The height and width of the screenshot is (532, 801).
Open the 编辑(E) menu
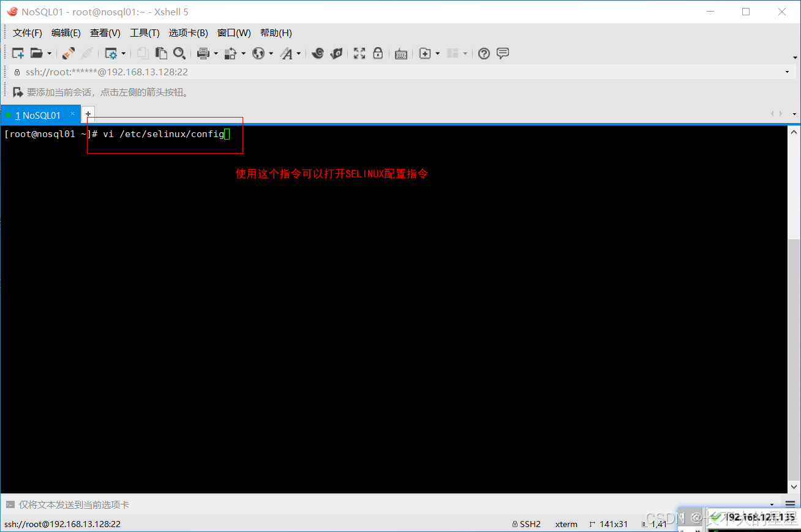point(66,32)
